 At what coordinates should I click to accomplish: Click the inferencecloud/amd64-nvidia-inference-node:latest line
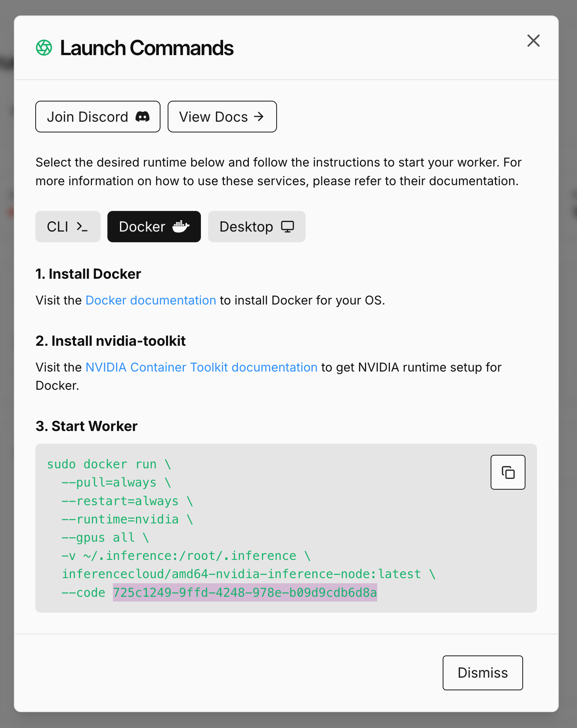coord(248,574)
